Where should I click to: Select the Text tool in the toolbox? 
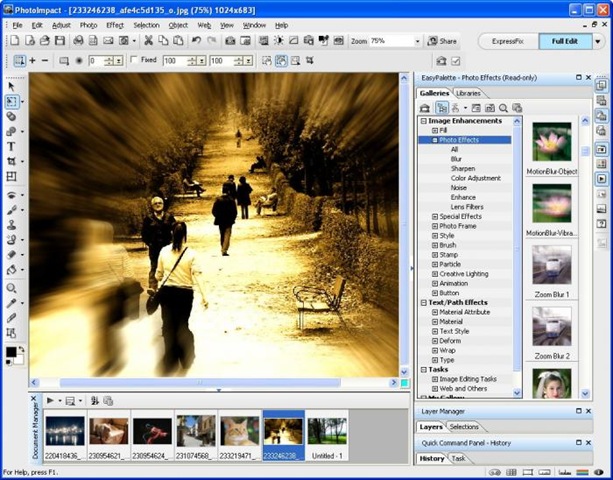pos(11,146)
